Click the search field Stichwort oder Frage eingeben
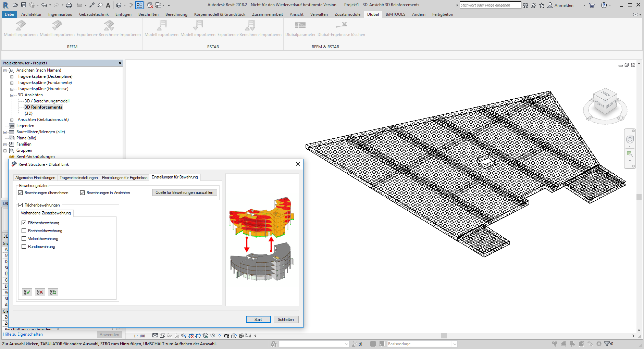 (490, 5)
